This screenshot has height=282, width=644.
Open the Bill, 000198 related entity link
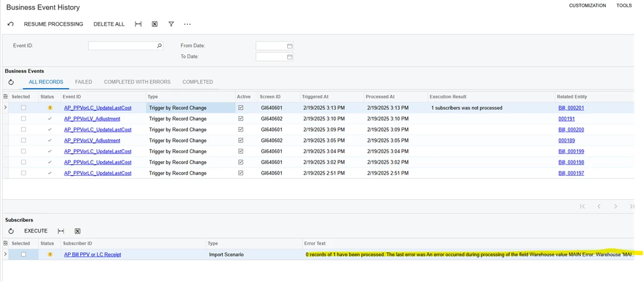pos(571,162)
